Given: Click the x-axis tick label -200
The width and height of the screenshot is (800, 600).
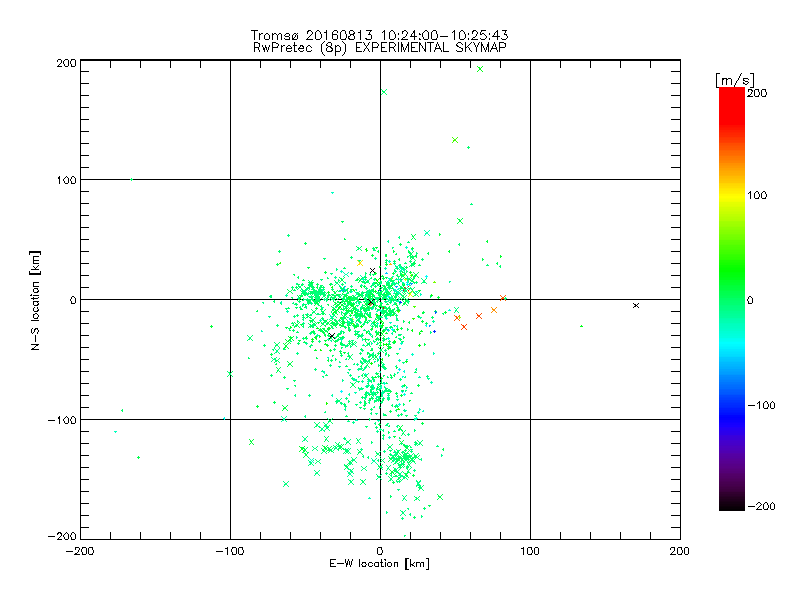Looking at the screenshot, I should [x=80, y=552].
